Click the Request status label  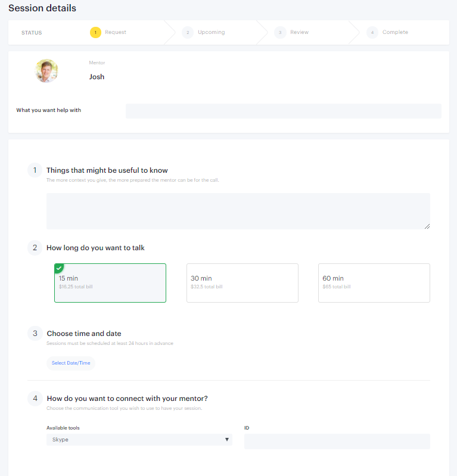pos(116,32)
